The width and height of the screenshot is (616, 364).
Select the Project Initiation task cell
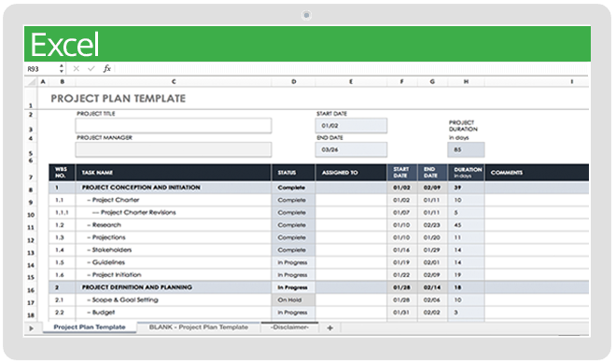[x=174, y=274]
